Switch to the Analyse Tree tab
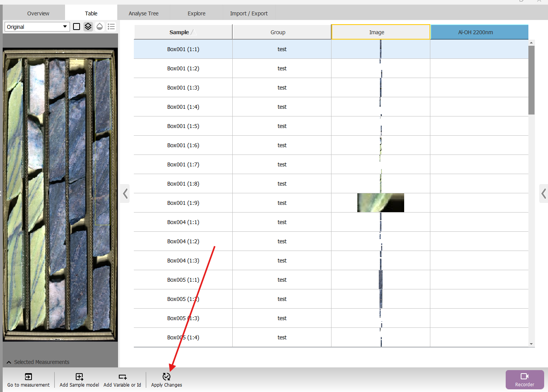Viewport: 548px width, 392px height. 143,13
